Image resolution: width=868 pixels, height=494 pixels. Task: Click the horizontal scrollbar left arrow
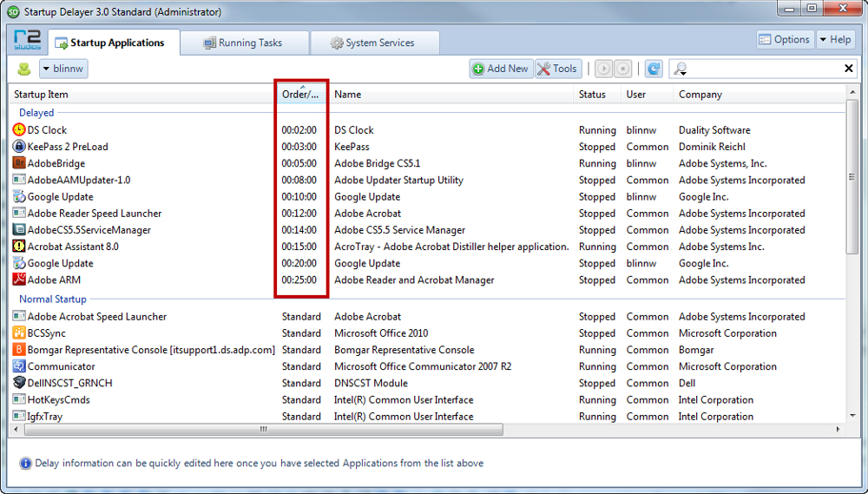(x=16, y=429)
